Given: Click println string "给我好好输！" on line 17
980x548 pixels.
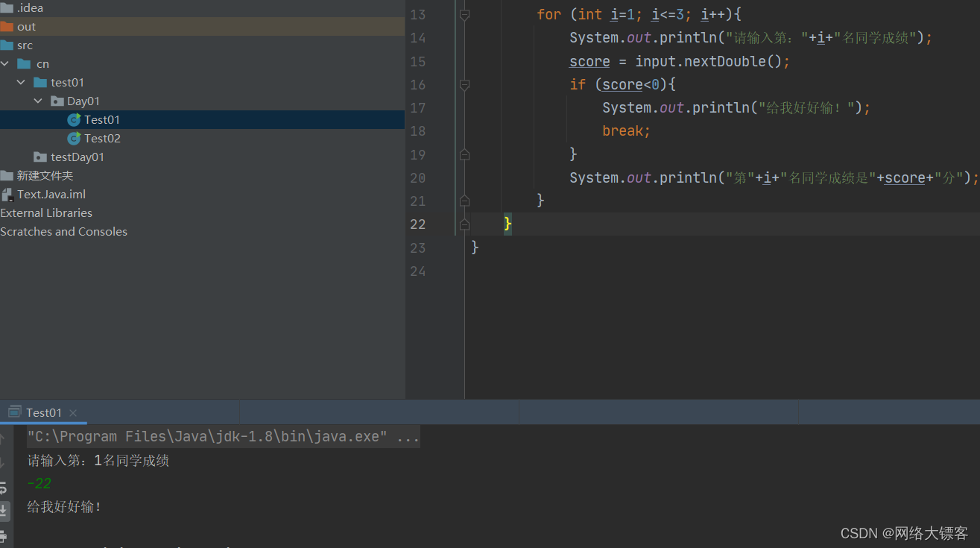Looking at the screenshot, I should 806,108.
